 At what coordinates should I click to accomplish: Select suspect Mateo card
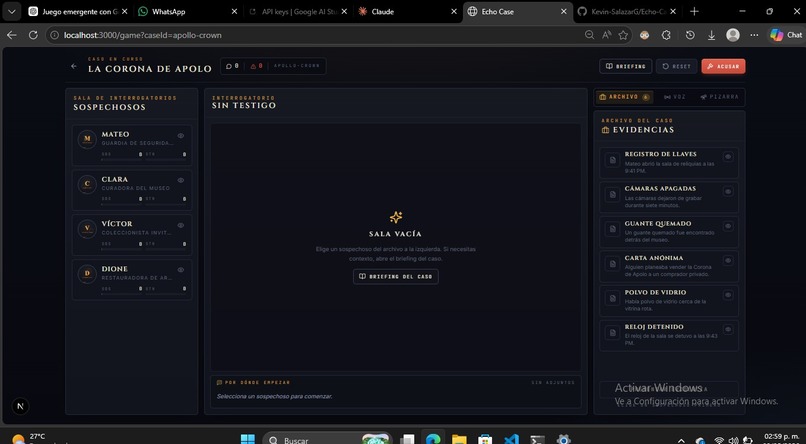[132, 145]
